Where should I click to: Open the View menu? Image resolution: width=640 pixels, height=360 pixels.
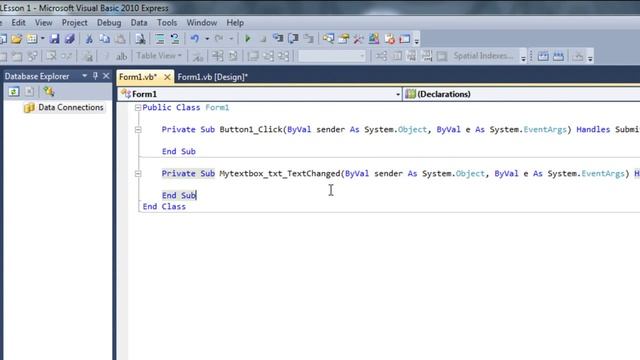pyautogui.click(x=43, y=23)
